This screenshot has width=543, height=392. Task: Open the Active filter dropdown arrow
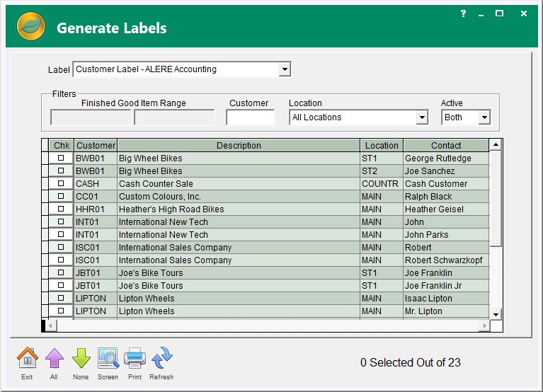coord(484,117)
